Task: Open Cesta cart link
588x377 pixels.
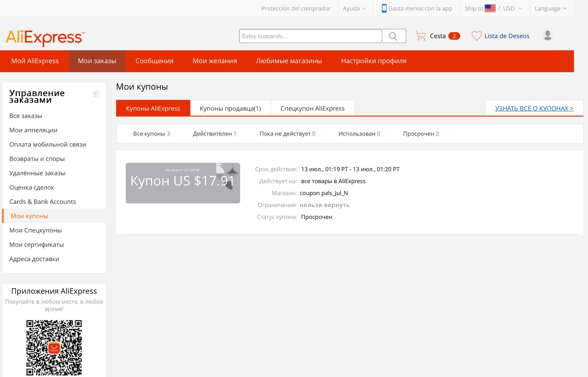Action: (x=438, y=36)
